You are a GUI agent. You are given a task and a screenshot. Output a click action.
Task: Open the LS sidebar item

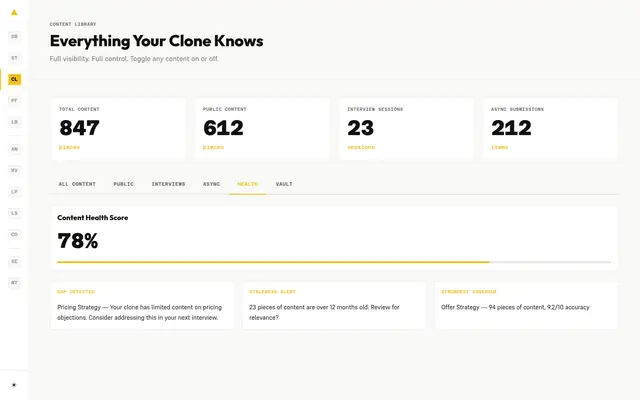pyautogui.click(x=14, y=213)
